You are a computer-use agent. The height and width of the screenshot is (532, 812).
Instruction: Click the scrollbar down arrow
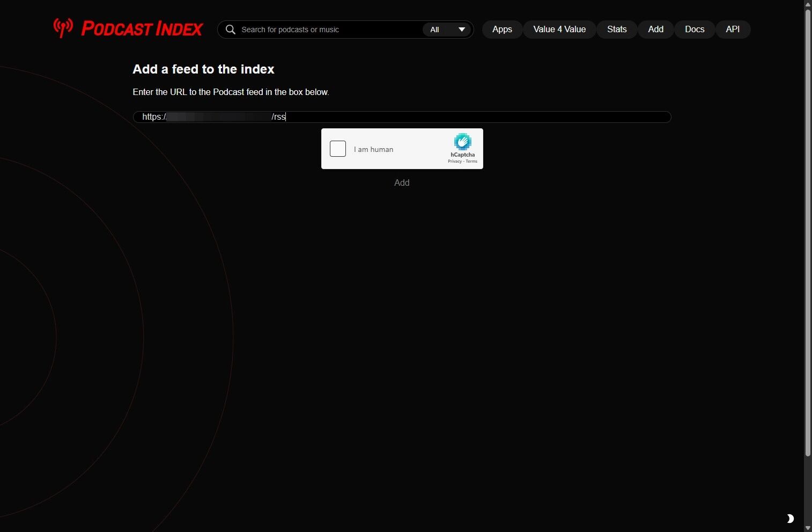pos(808,528)
